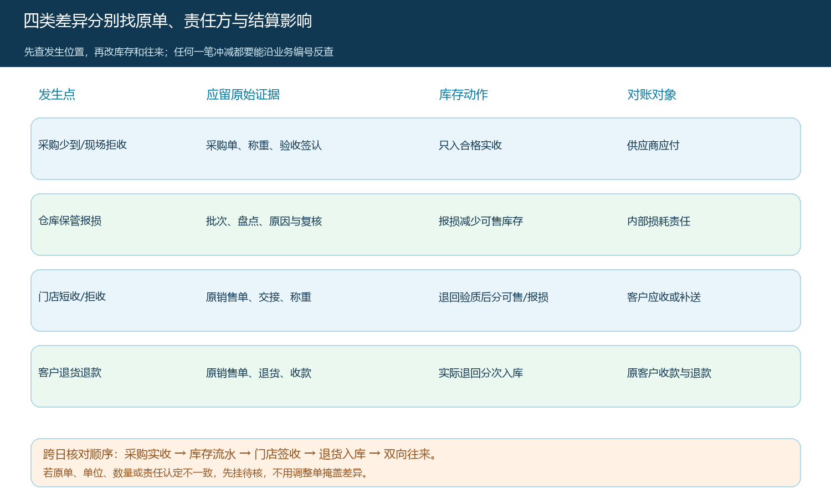Click the 仓库保管报损 cell
Viewport: 831px width, 504px height.
point(70,221)
